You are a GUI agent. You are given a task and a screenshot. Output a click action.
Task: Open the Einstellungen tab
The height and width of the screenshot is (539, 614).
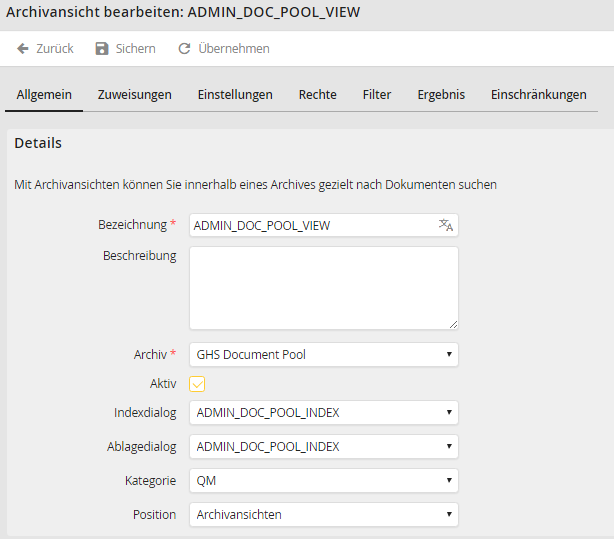click(235, 95)
